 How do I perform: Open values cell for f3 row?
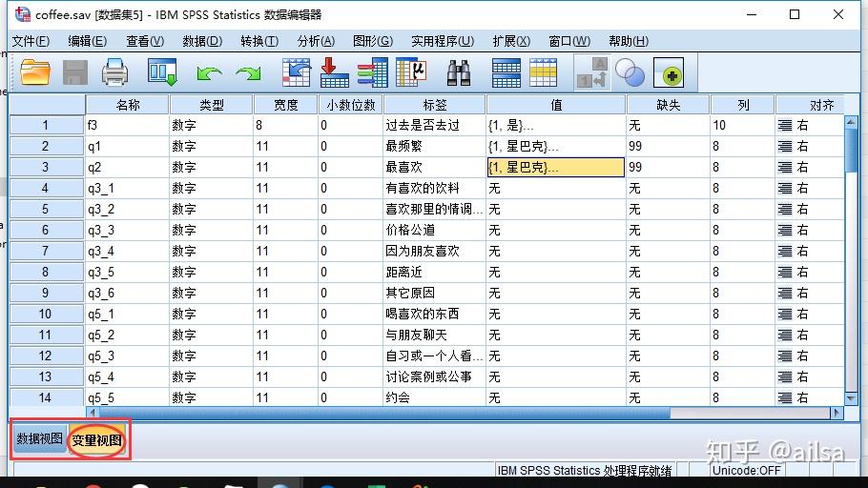tap(556, 126)
